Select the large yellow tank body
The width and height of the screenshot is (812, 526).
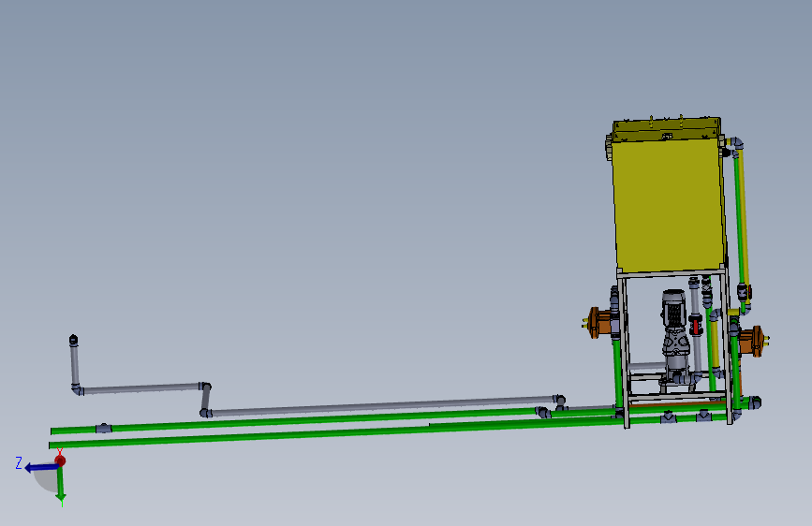click(669, 204)
